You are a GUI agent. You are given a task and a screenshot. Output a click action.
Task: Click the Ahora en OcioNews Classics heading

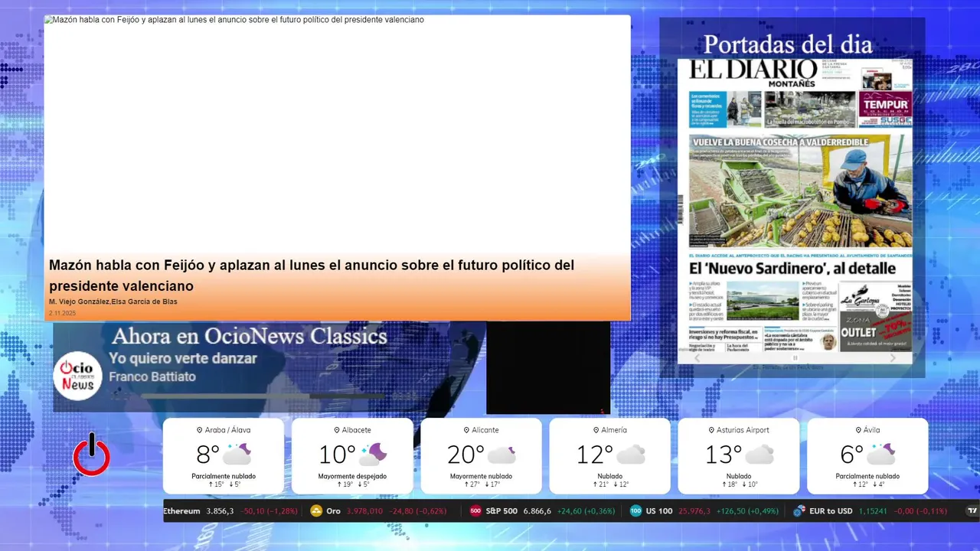click(x=250, y=336)
